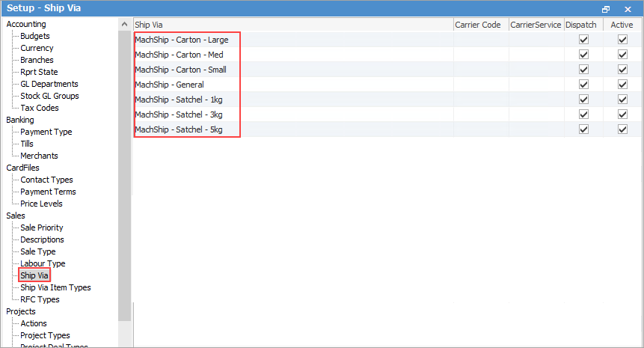644x348 pixels.
Task: Open Sale Priority in the setup tree
Action: [41, 228]
